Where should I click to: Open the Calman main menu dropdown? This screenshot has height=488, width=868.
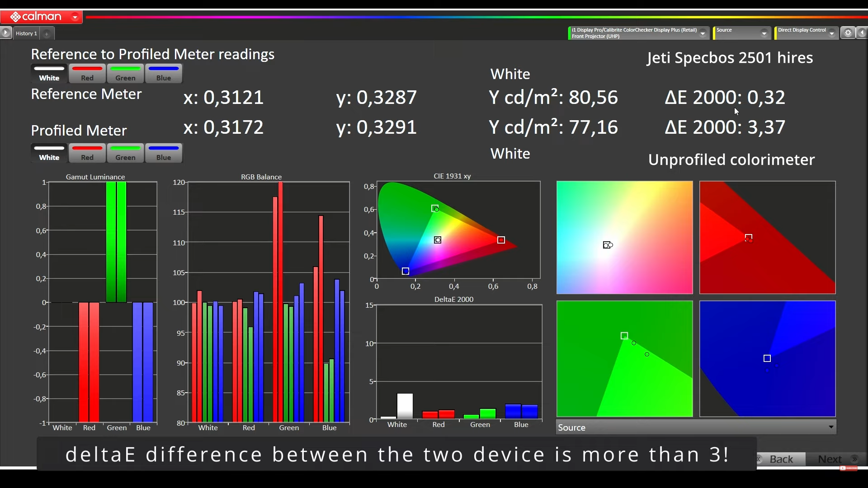coord(75,17)
